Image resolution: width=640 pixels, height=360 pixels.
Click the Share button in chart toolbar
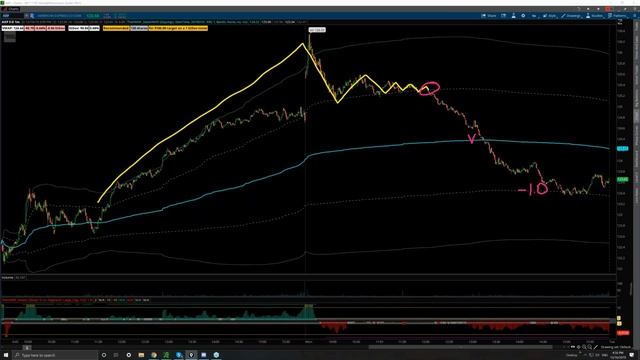pos(489,16)
